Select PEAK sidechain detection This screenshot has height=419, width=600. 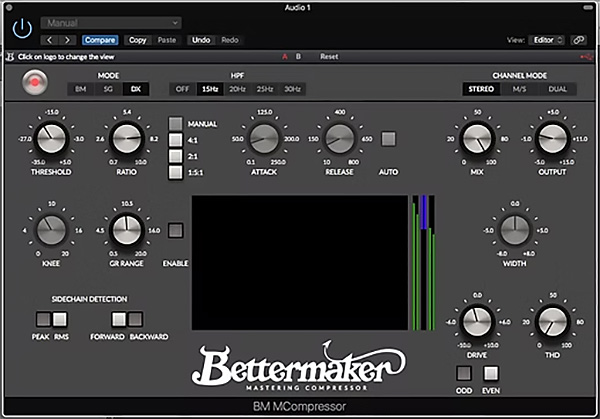[x=43, y=319]
